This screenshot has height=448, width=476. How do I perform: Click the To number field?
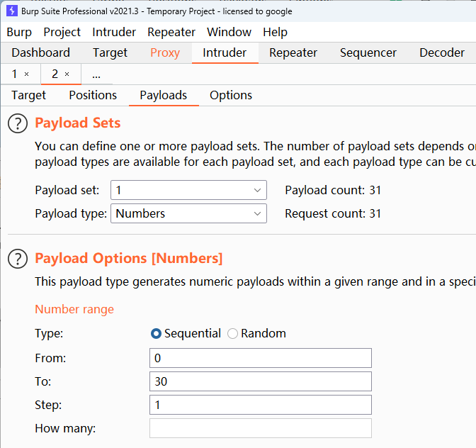tap(260, 381)
